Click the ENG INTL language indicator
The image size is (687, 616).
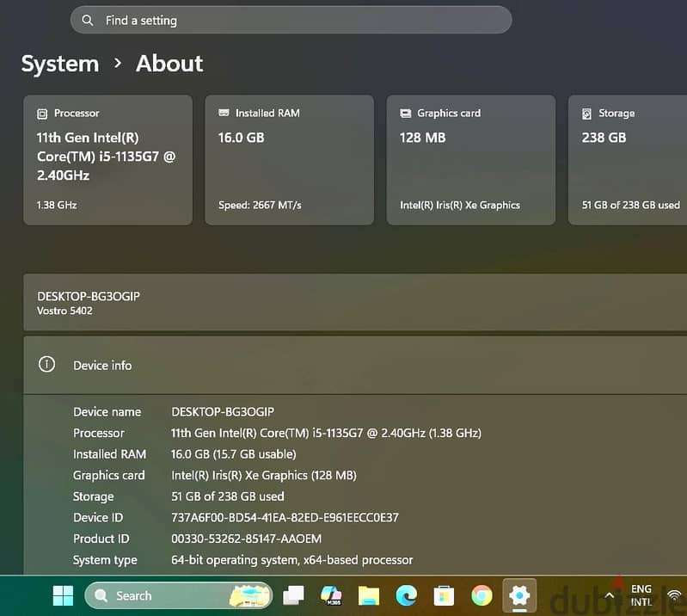tap(641, 595)
